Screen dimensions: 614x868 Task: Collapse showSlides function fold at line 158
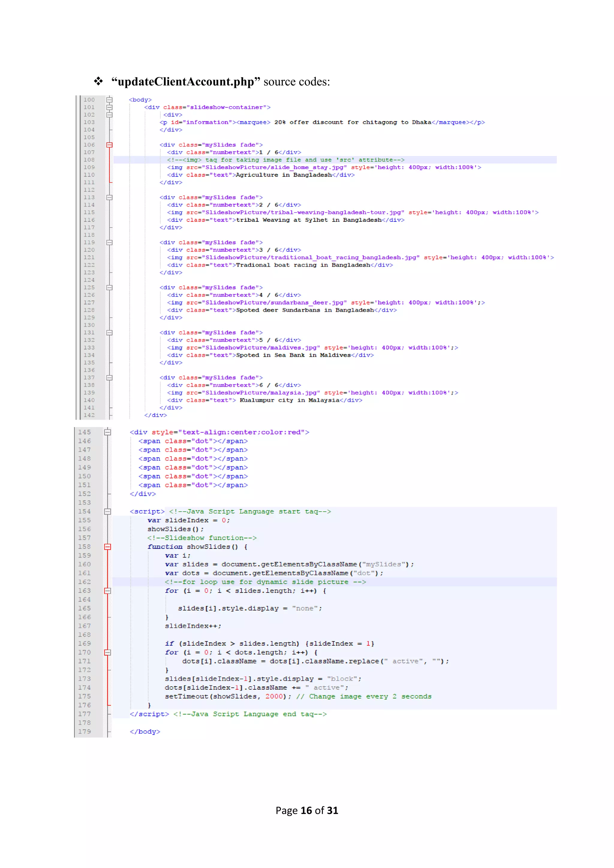[108, 547]
